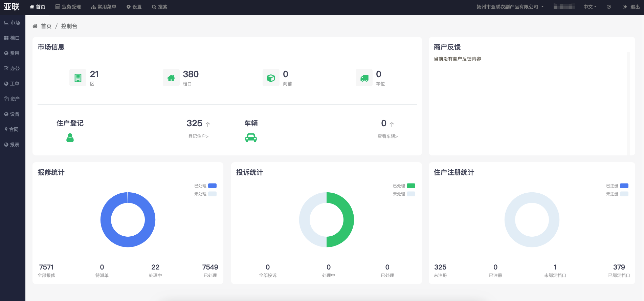Toggle 未处理 legend in 投诉统计 chart

pos(404,194)
